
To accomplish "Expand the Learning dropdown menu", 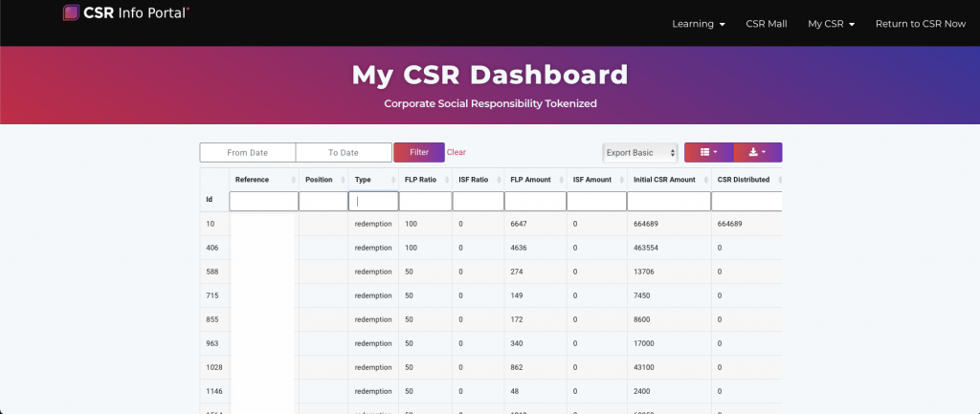I will [699, 24].
